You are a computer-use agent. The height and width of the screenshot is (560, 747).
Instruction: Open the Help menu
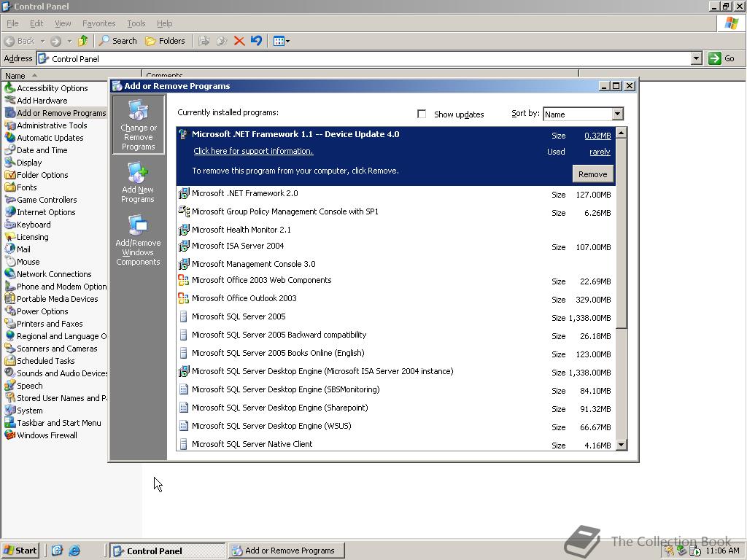coord(164,23)
